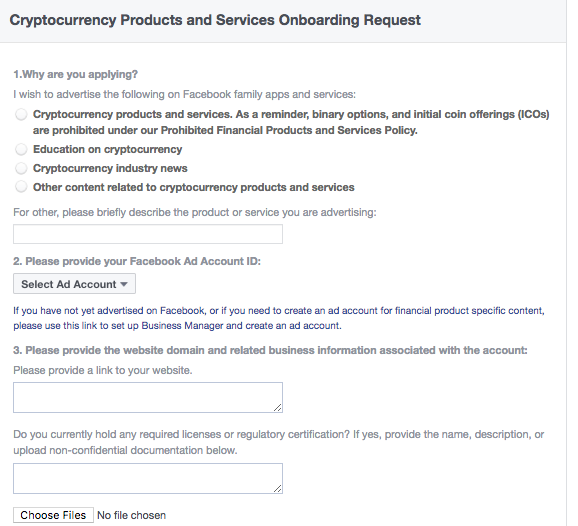Choose the 'Education on cryptocurrency' radio option

click(21, 149)
